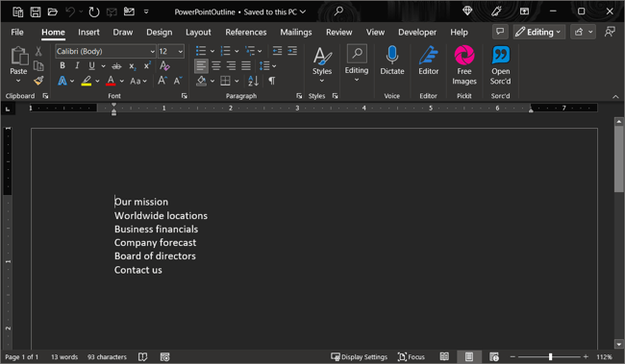
Task: Launch the Pickit Free Images add-in
Action: click(x=464, y=65)
